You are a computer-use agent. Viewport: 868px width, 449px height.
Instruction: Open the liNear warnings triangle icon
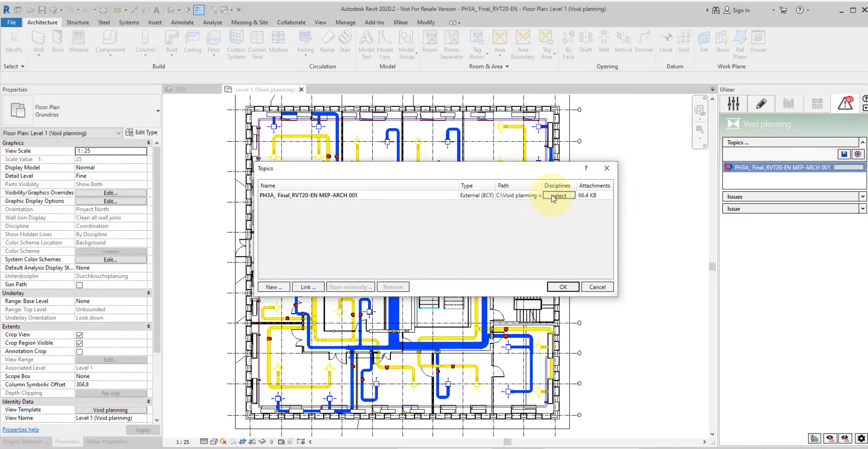(x=845, y=104)
